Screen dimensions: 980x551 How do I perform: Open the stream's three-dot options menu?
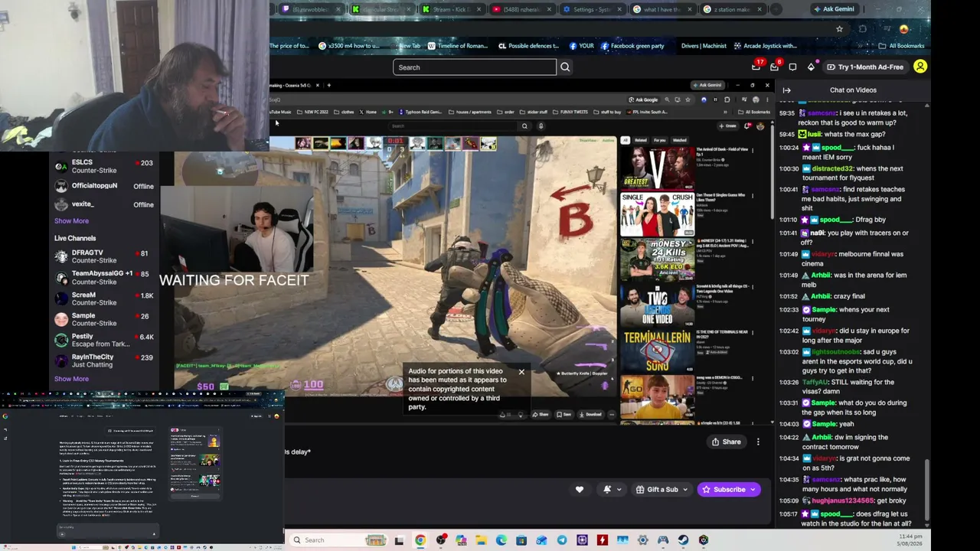pyautogui.click(x=758, y=442)
